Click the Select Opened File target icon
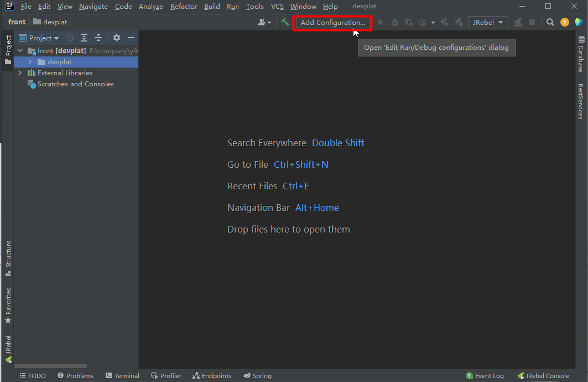Image resolution: width=588 pixels, height=382 pixels. (70, 38)
